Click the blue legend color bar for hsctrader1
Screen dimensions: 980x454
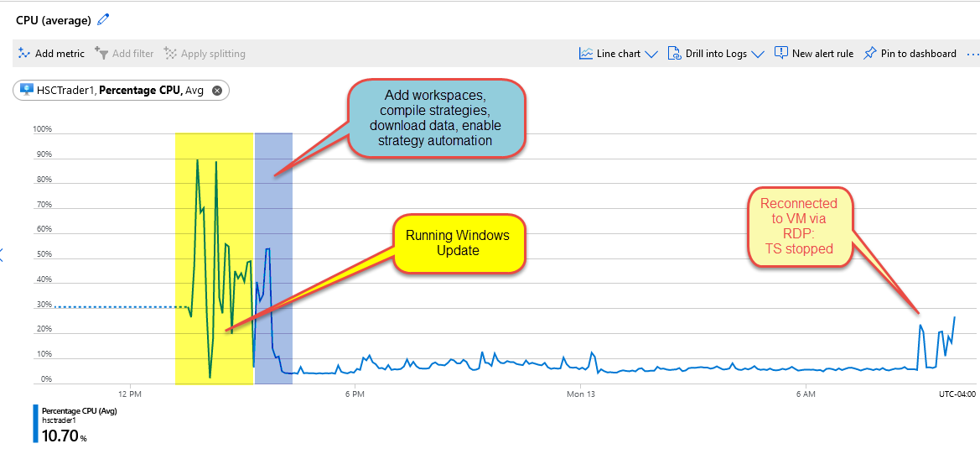point(35,424)
